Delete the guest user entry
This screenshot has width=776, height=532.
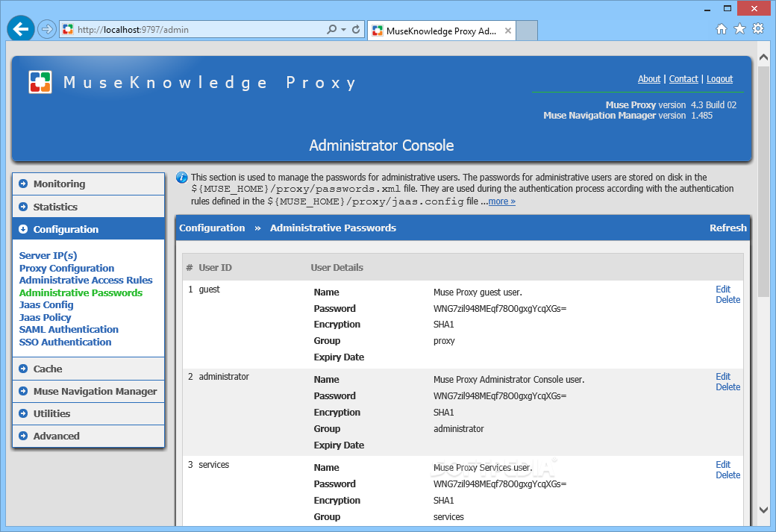click(728, 299)
